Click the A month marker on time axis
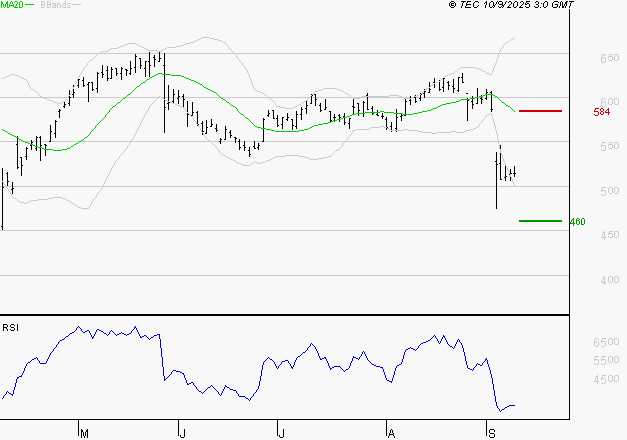Screen dimensions: 627x440 coord(391,432)
